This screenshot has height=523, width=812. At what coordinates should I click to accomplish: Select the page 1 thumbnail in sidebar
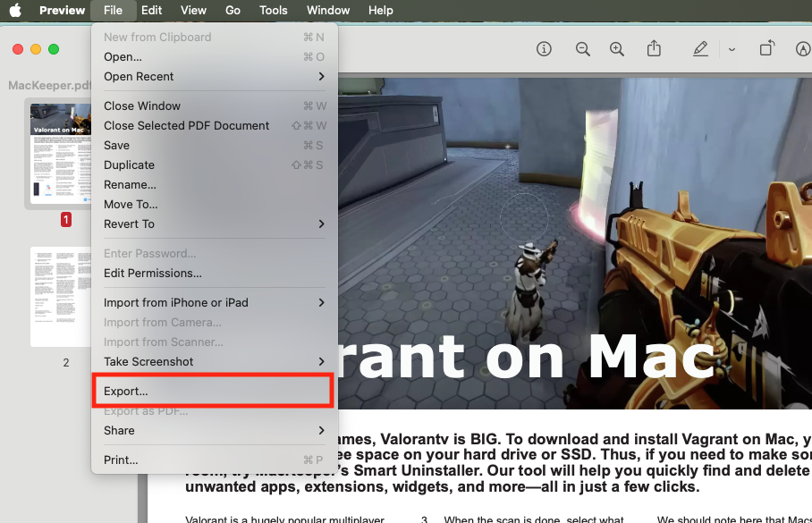tap(61, 152)
